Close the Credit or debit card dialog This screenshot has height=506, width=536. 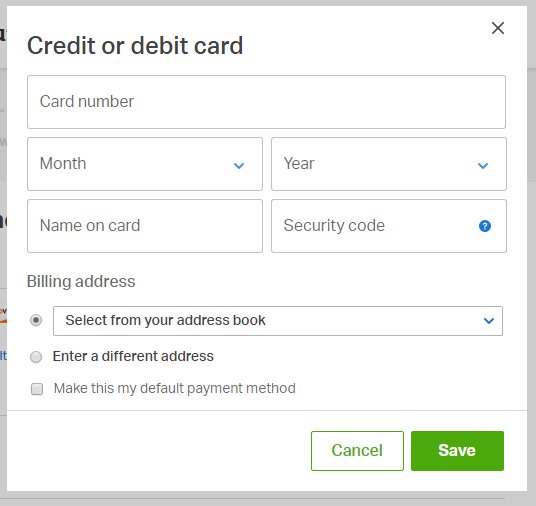(x=498, y=28)
